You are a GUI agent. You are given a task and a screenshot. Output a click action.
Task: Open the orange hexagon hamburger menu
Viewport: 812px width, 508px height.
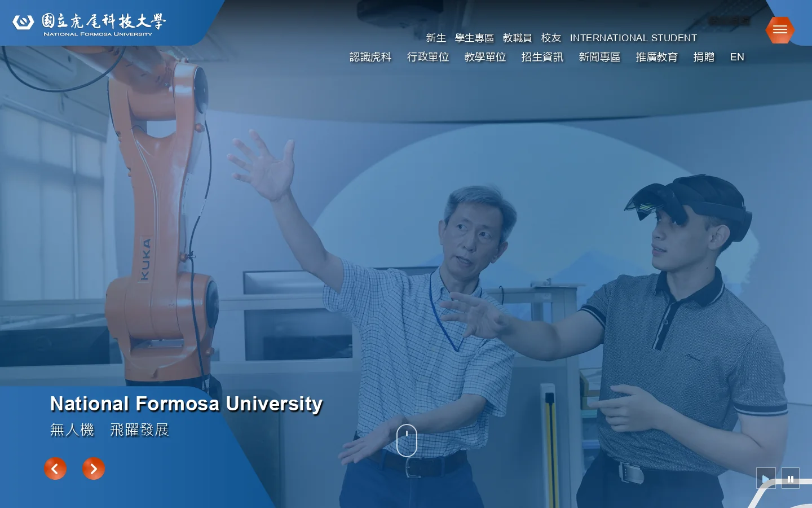pyautogui.click(x=780, y=30)
